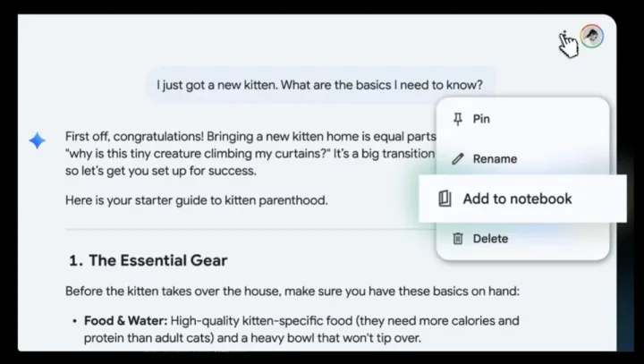Select Add to notebook menu entry

517,199
